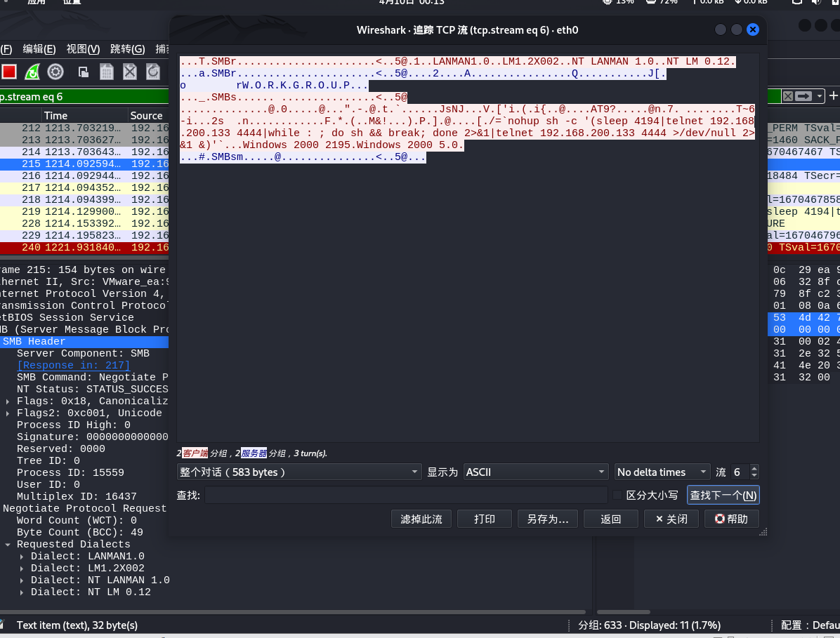Click the 返回 back button
Screen dimensions: 840x638
click(x=611, y=519)
